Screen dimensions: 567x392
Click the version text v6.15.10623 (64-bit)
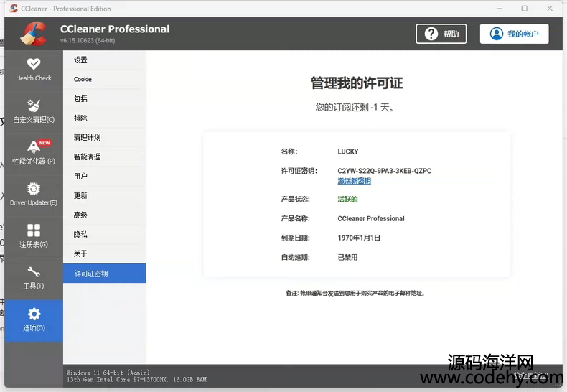point(88,40)
